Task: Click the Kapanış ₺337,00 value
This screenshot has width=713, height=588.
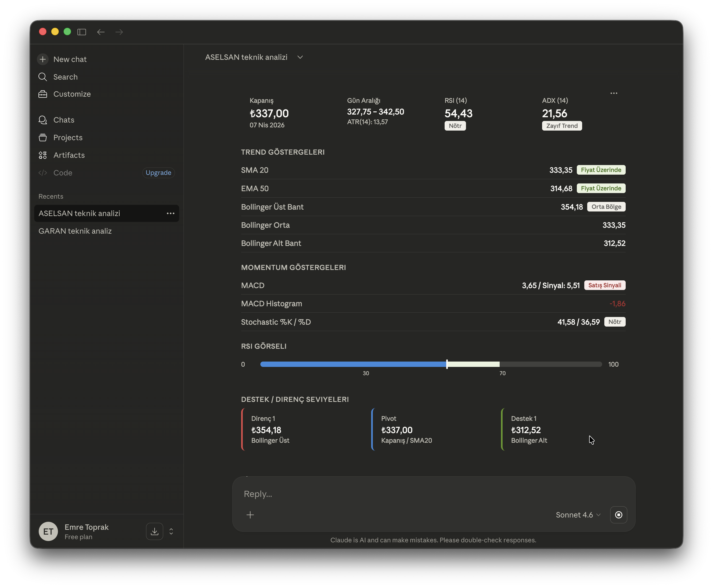Action: (x=269, y=113)
